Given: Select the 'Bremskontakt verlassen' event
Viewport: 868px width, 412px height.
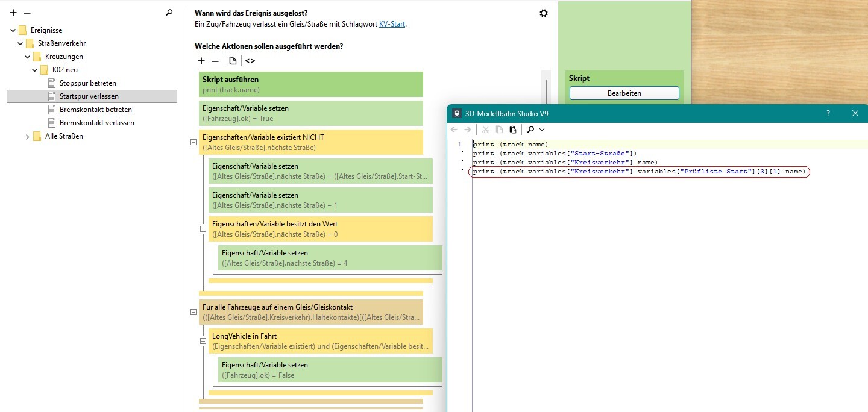Looking at the screenshot, I should [x=96, y=123].
